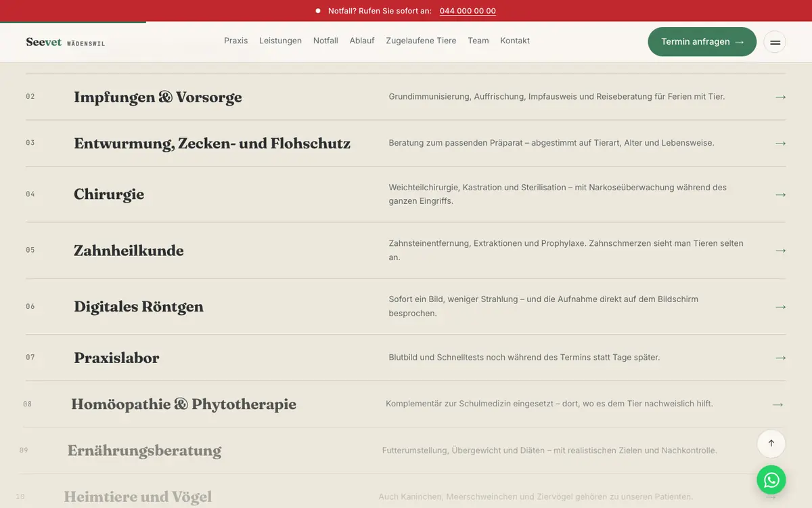Open Team nav item
The image size is (812, 508).
(478, 41)
